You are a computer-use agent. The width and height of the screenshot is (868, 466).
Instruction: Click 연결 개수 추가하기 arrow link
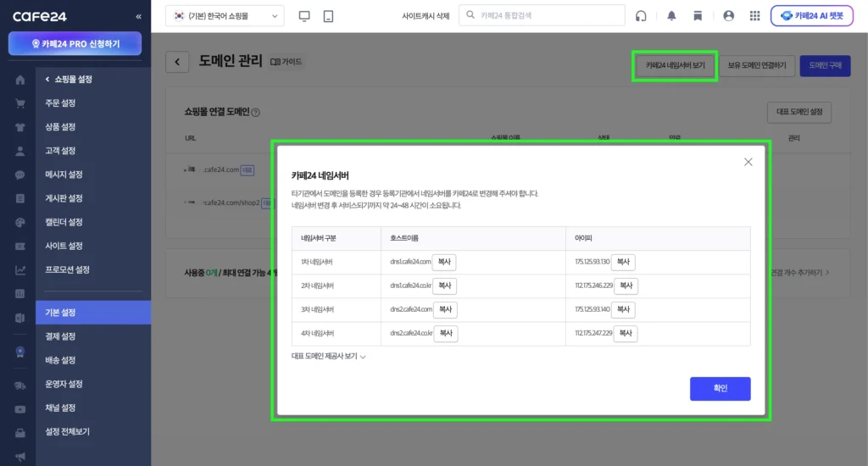coord(800,272)
